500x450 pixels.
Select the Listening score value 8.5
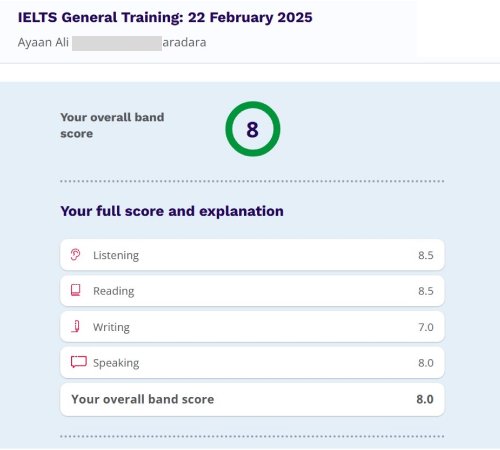point(426,255)
